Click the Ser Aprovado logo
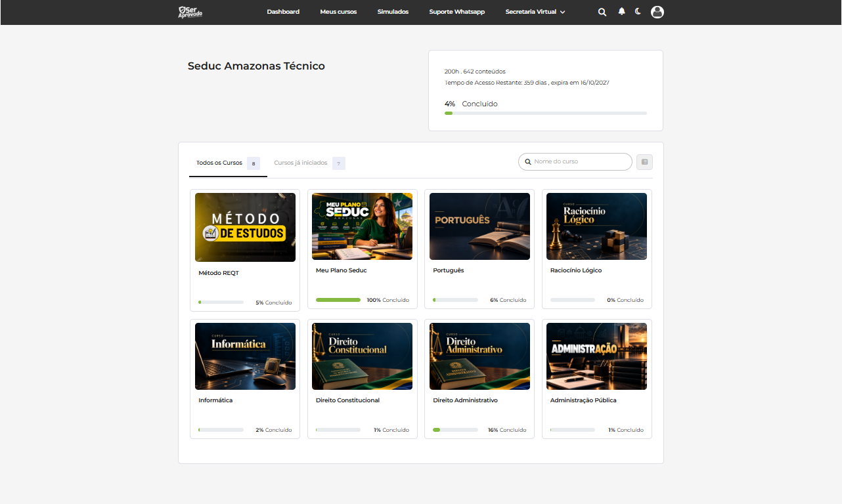This screenshot has height=504, width=842. pyautogui.click(x=190, y=12)
